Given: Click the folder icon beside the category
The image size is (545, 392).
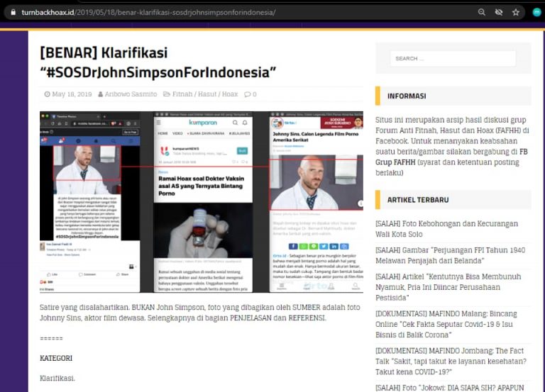Looking at the screenshot, I should (167, 94).
